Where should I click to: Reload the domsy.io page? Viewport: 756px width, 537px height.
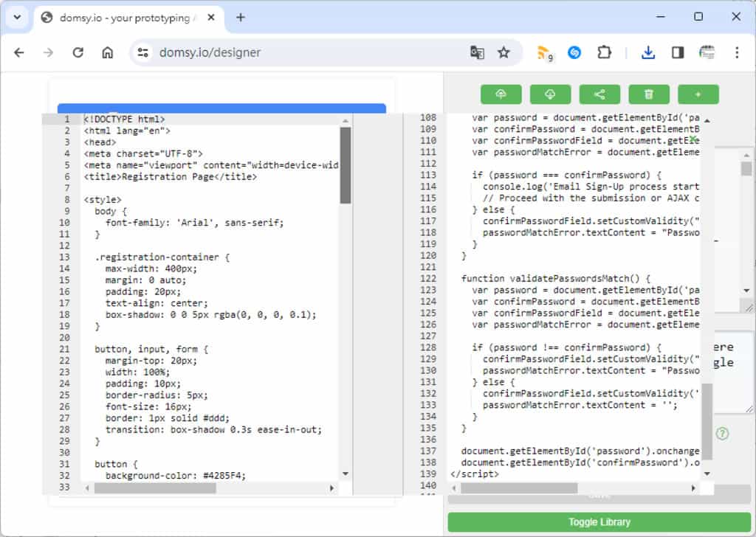(78, 52)
